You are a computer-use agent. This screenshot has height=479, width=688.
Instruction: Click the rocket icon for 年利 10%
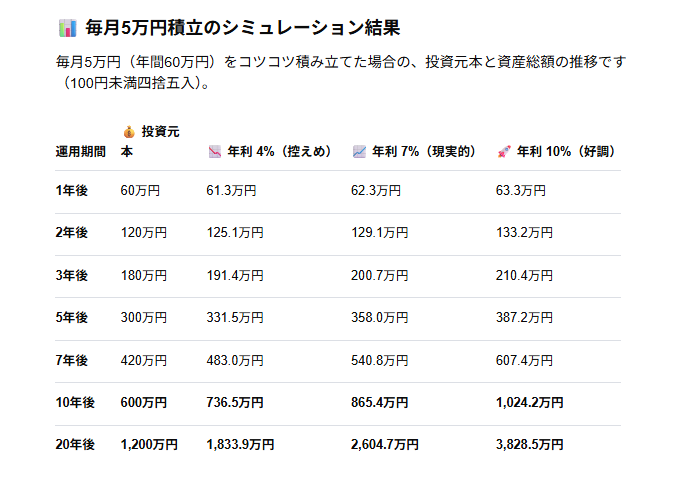[504, 152]
